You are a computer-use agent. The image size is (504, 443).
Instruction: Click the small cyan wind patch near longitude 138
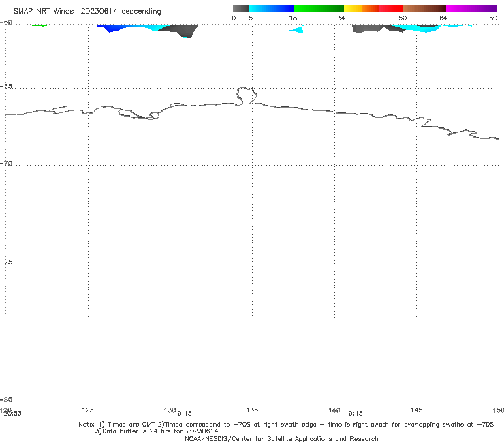(299, 29)
